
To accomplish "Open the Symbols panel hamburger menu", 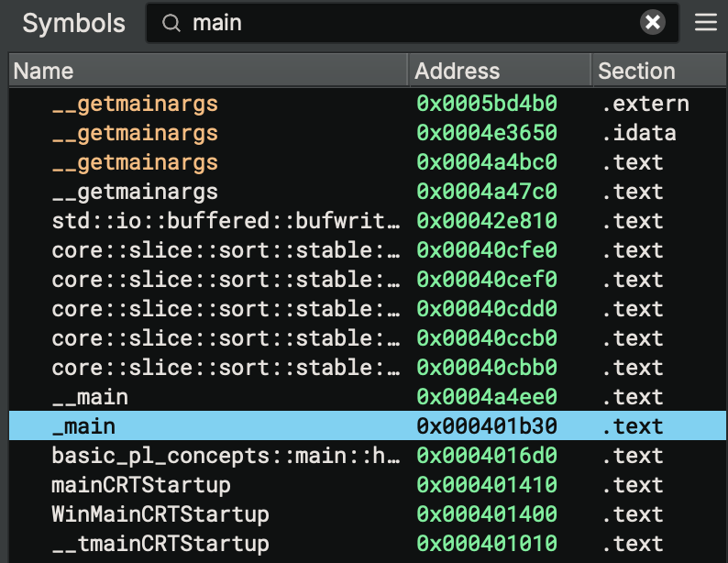I will tap(706, 23).
